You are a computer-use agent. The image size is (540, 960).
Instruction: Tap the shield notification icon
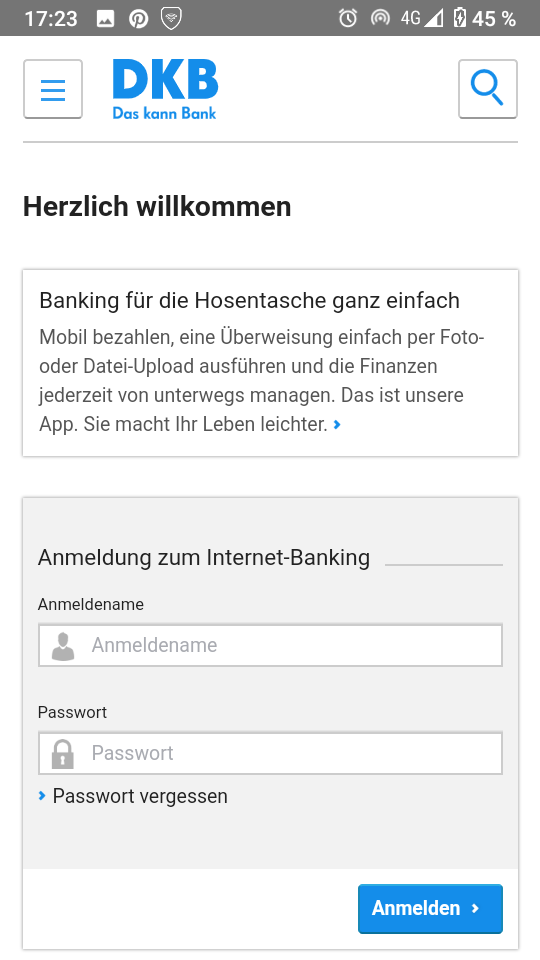[x=171, y=18]
